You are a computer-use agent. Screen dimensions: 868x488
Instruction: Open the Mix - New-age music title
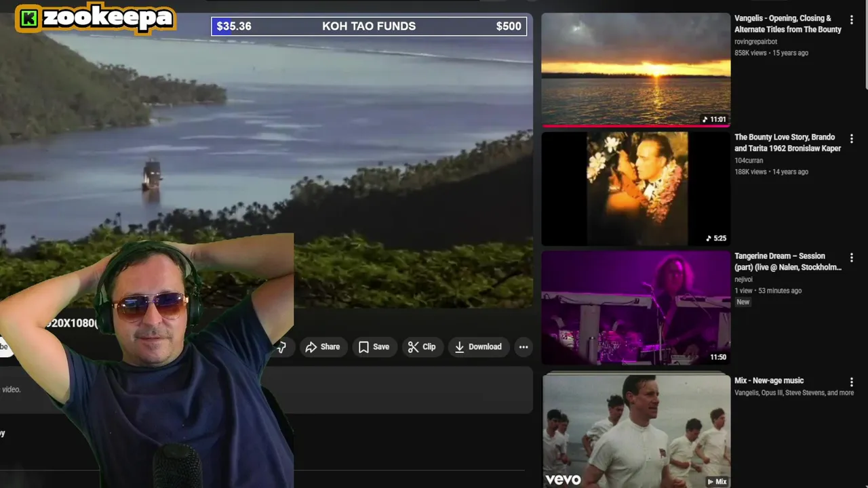[769, 381]
